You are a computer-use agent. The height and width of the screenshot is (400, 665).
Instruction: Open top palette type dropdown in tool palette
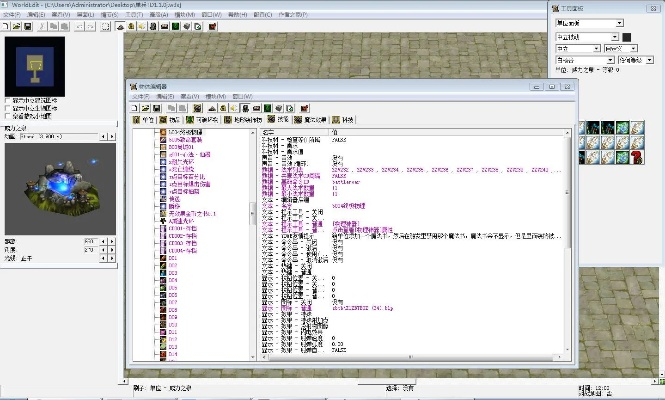point(588,23)
